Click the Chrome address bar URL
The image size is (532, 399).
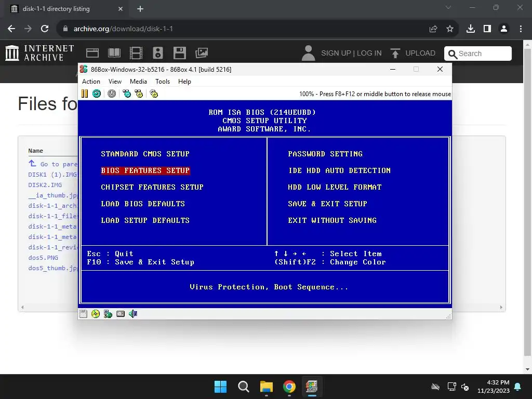123,29
